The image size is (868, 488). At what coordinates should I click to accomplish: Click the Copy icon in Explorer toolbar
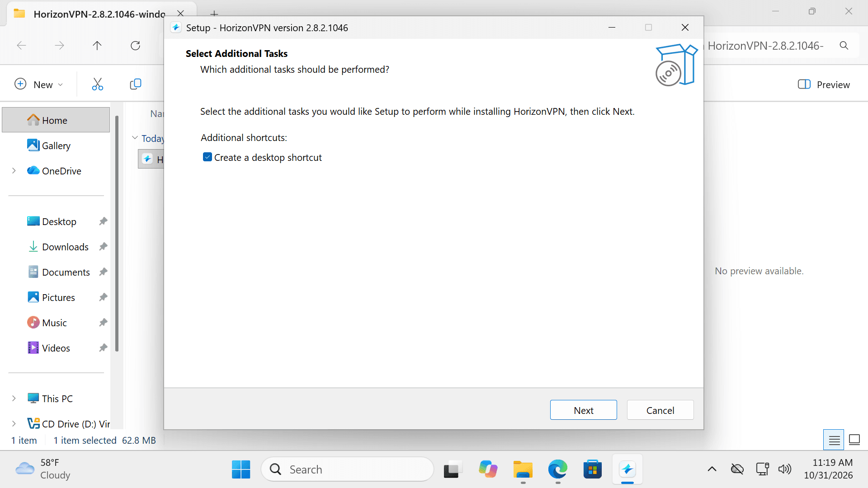136,84
